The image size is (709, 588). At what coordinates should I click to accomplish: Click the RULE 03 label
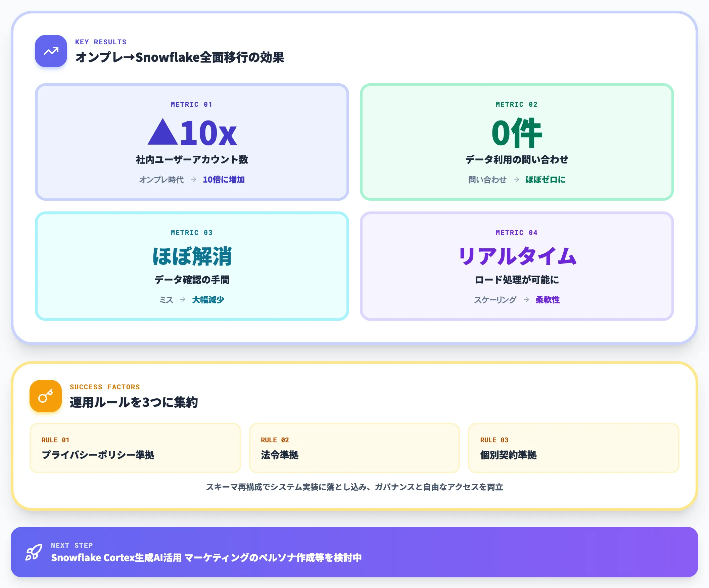tap(494, 440)
